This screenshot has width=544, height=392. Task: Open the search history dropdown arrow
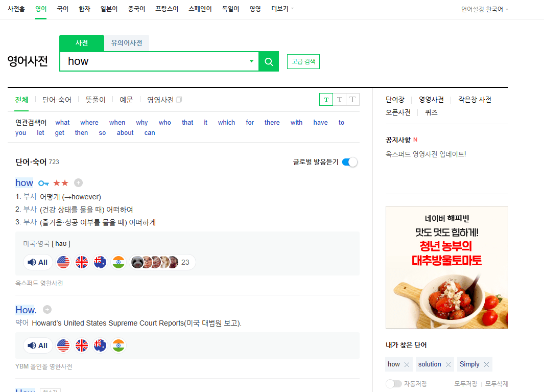pos(251,61)
